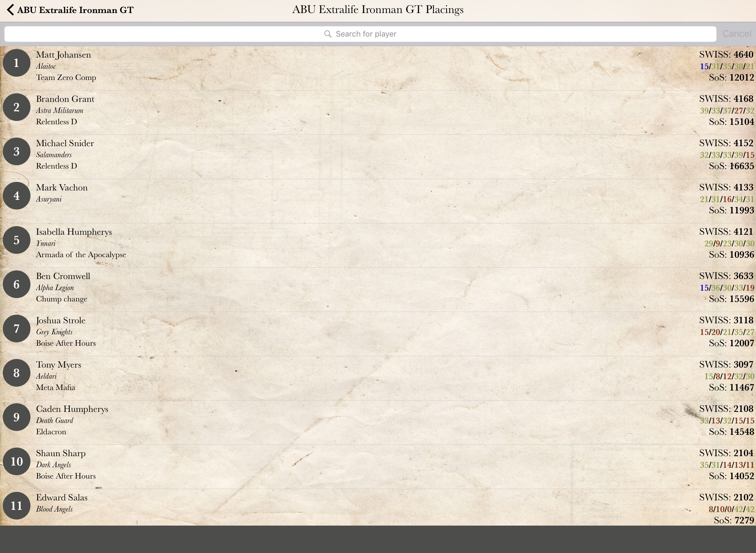Click the Death Guard faction label

(x=55, y=420)
